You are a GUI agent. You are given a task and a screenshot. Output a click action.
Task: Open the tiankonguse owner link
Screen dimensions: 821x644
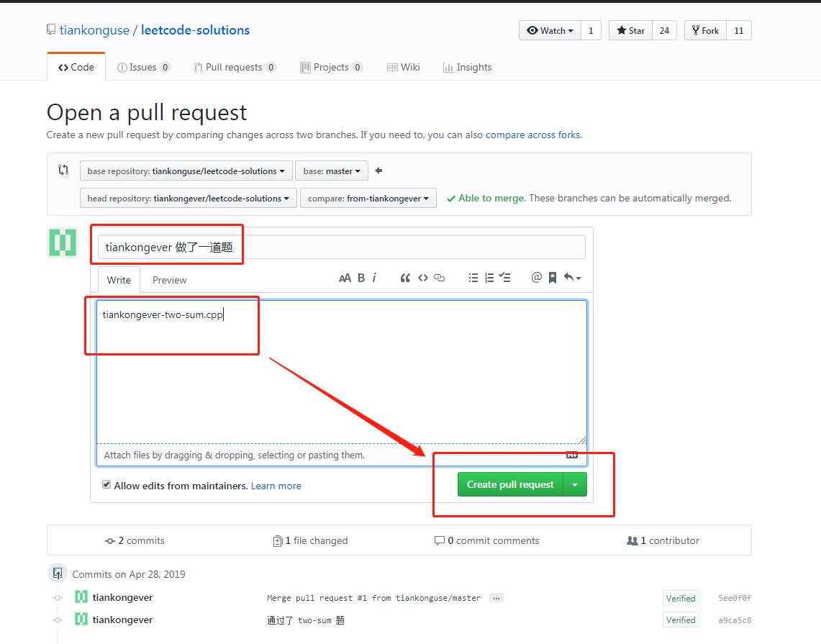coord(94,30)
